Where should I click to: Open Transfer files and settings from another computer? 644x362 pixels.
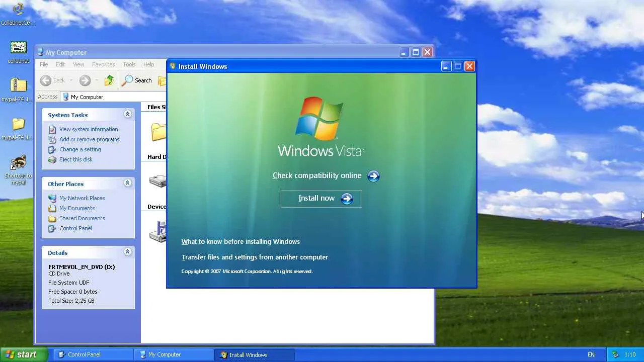tap(255, 257)
